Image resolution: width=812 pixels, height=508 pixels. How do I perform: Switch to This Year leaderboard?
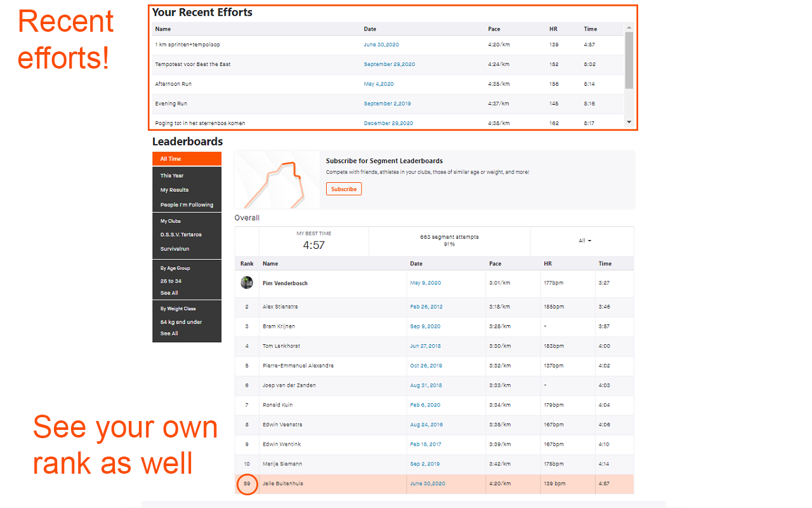point(172,175)
